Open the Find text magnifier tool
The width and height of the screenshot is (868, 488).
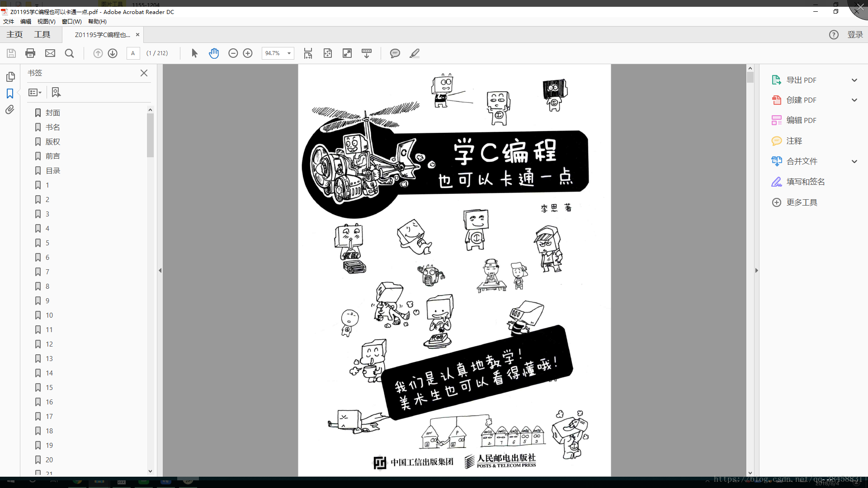69,53
